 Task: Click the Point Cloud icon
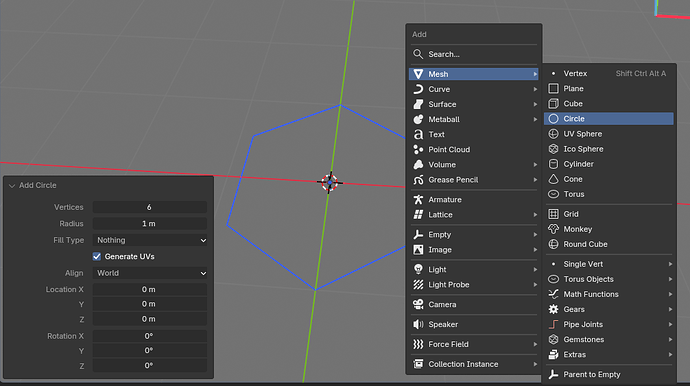tap(418, 150)
